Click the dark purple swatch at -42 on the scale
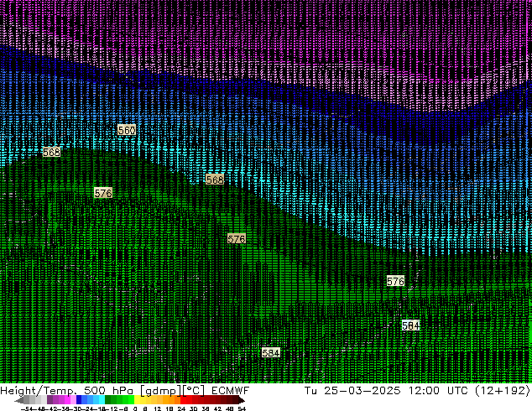Image resolution: width=532 pixels, height=411 pixels. (x=50, y=400)
